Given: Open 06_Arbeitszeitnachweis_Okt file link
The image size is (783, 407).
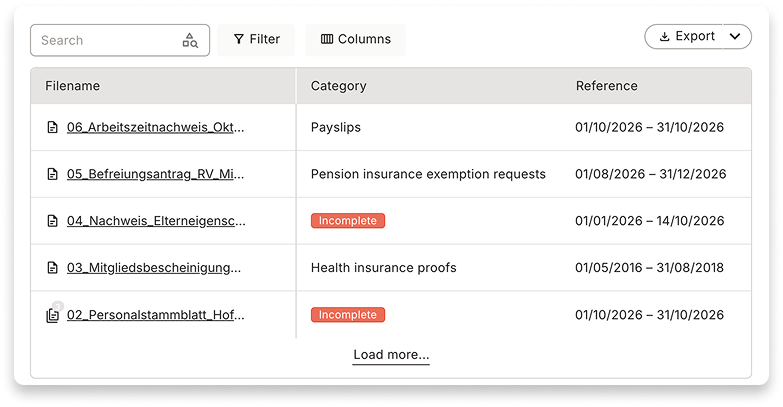Looking at the screenshot, I should (x=155, y=127).
